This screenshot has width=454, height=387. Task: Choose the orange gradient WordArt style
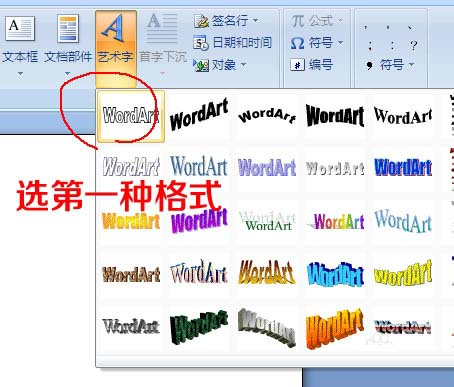[x=131, y=220]
